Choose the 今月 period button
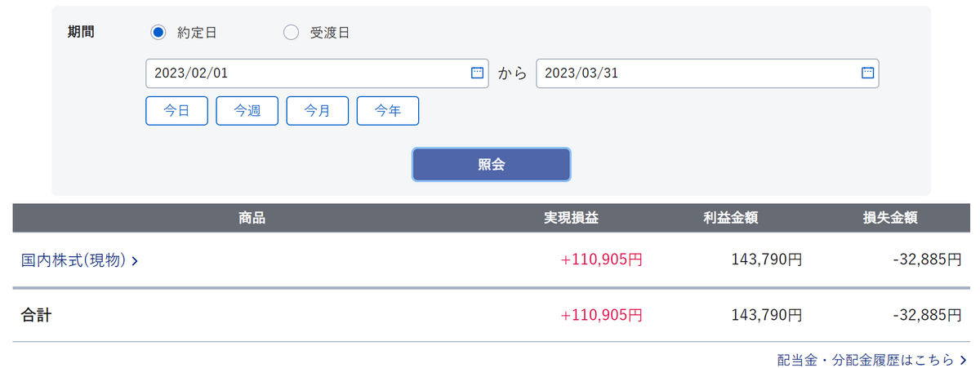980x368 pixels. [317, 111]
